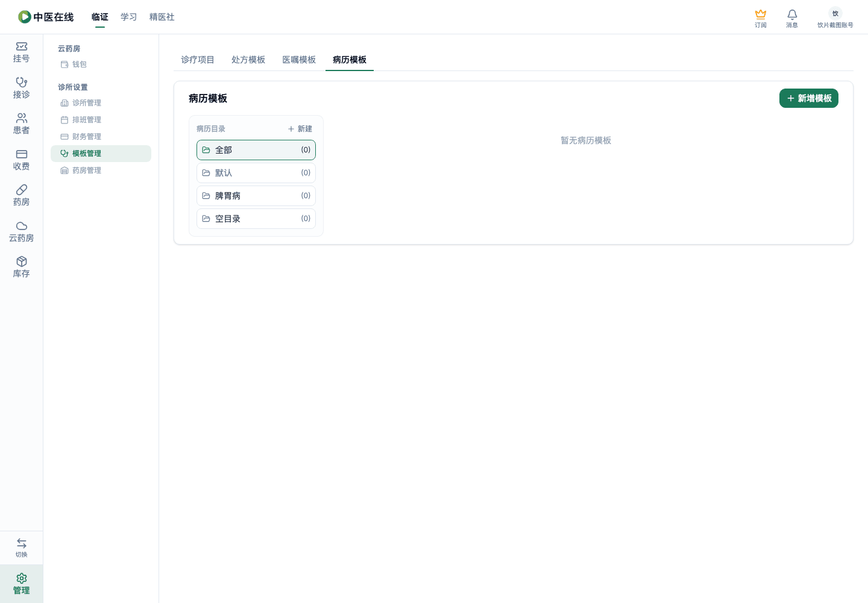The image size is (868, 603).
Task: Select the 全部 directory row
Action: coord(256,150)
